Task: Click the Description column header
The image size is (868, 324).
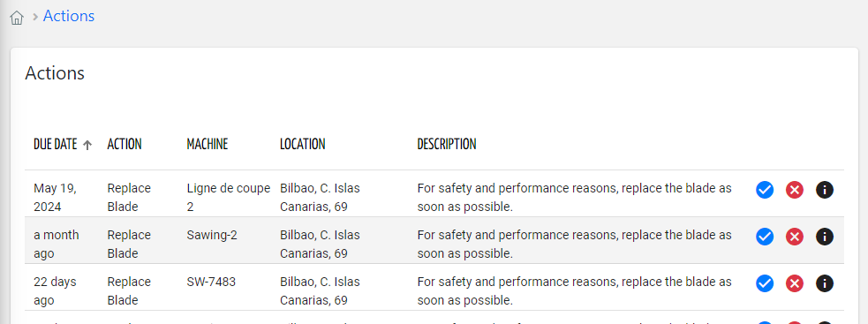Action: tap(447, 145)
